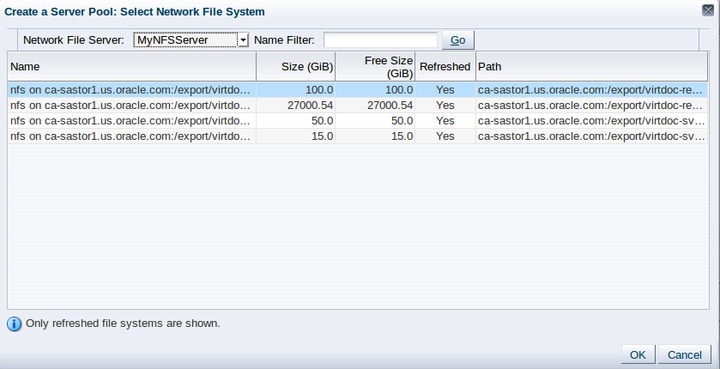Click the Path column header
Screen dimensions: 720x369
[x=592, y=67]
